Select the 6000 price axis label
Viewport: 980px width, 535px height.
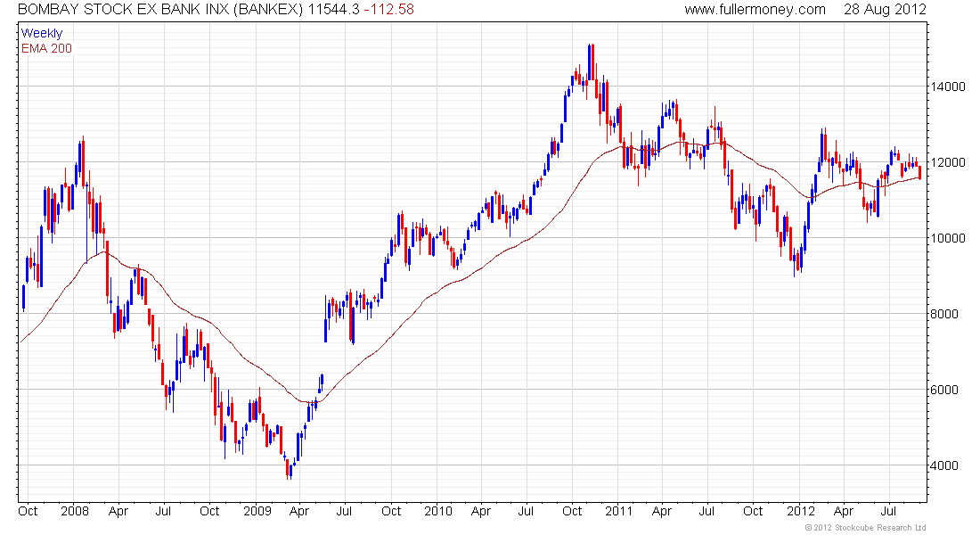944,390
